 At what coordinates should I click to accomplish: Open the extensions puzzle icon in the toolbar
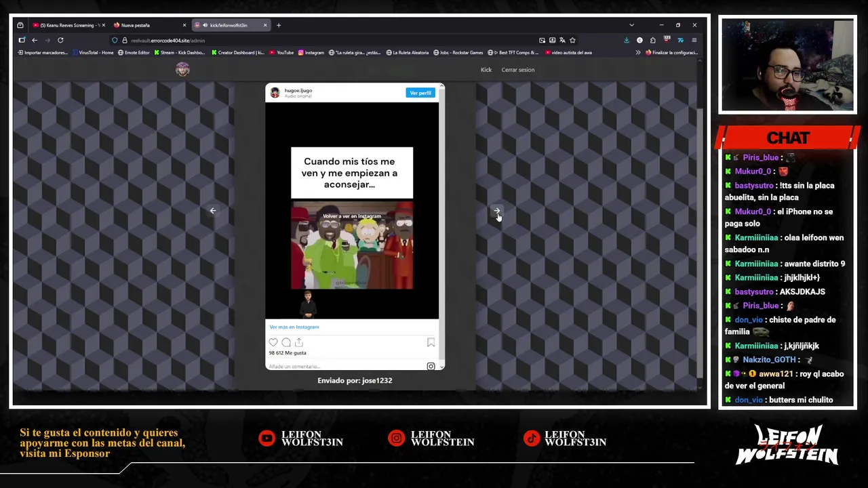(652, 40)
